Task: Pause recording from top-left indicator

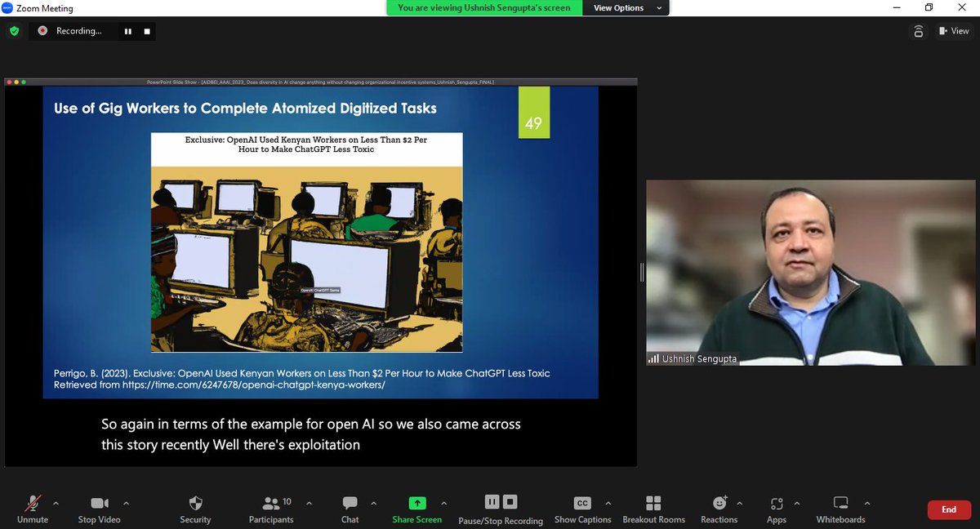Action: (x=128, y=31)
